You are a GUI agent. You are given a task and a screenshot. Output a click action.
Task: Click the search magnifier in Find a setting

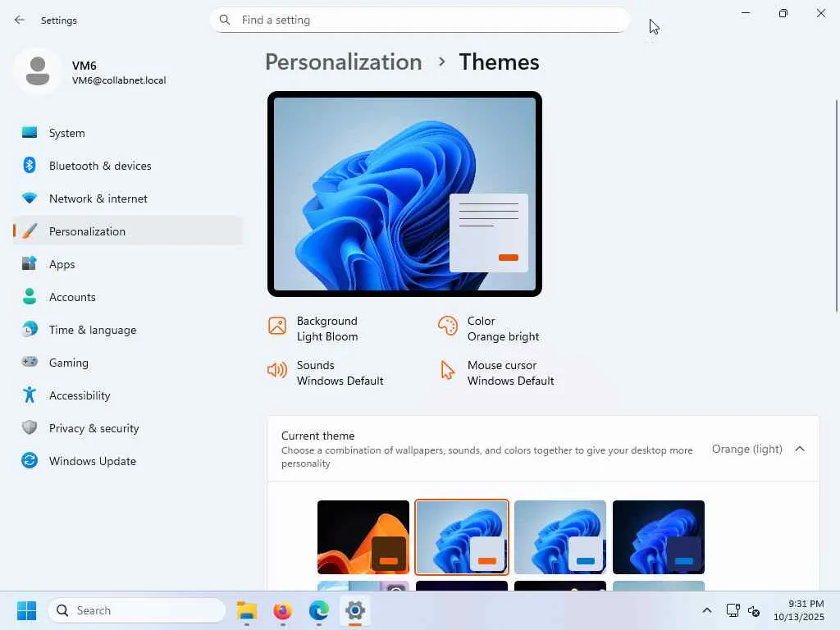pyautogui.click(x=225, y=20)
